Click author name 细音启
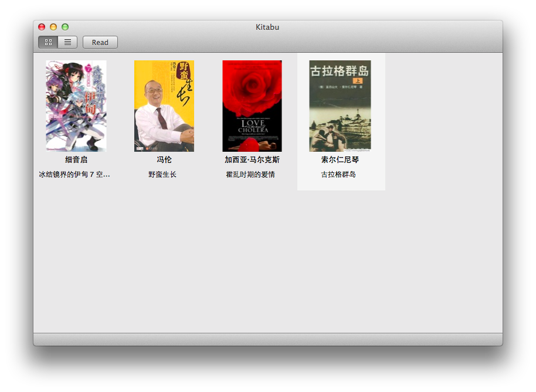 pyautogui.click(x=76, y=159)
